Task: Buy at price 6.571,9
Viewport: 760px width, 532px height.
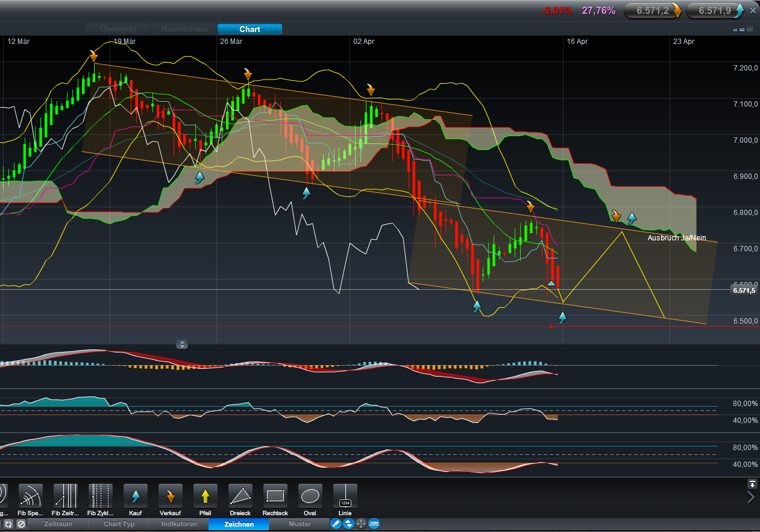Action: click(717, 10)
